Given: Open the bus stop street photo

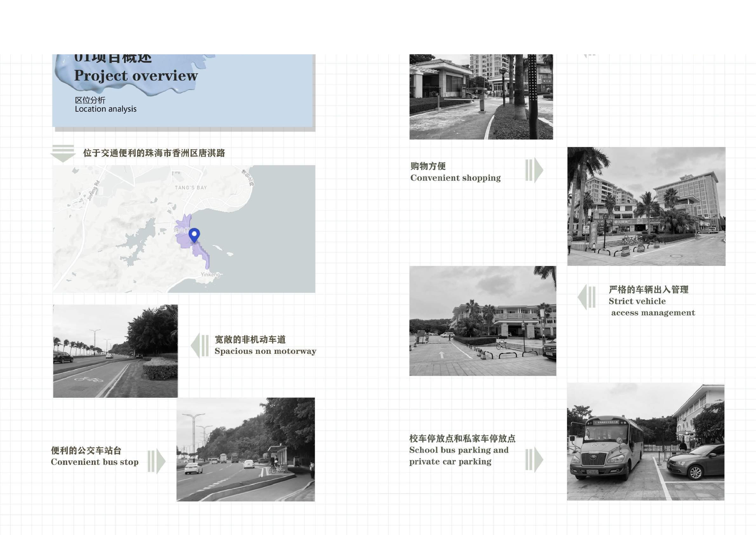Looking at the screenshot, I should tap(245, 449).
